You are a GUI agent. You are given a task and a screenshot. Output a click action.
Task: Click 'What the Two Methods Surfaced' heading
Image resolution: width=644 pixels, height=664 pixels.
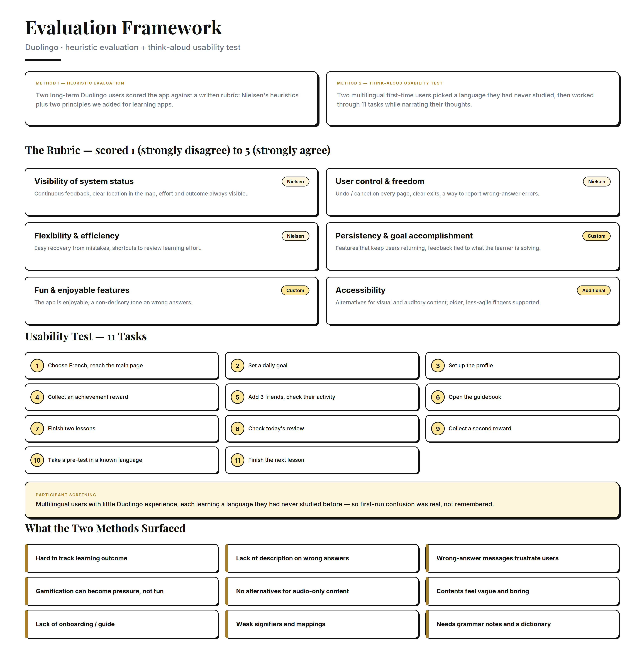[x=105, y=528]
